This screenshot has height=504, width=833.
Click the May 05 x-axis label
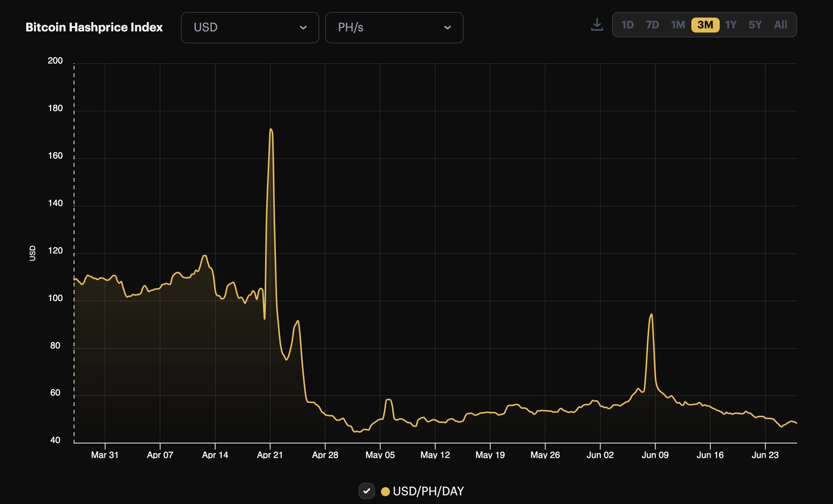coord(380,455)
